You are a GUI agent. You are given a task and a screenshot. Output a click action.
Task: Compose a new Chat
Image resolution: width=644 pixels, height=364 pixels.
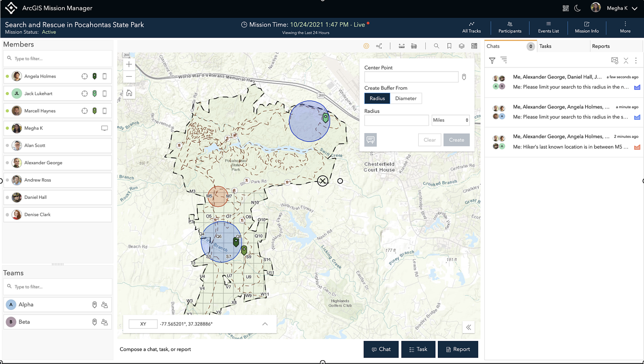(381, 349)
